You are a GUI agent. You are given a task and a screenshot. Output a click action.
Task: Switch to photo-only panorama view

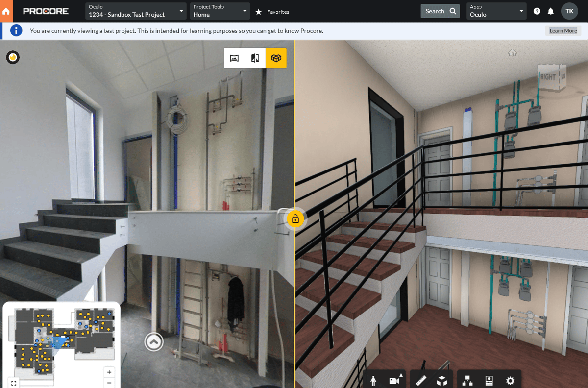click(x=234, y=58)
